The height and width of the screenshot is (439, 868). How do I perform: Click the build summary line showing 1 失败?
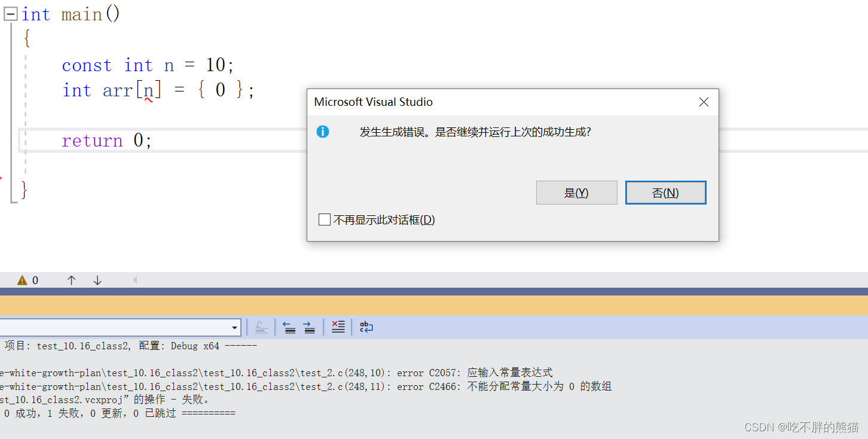(x=120, y=413)
